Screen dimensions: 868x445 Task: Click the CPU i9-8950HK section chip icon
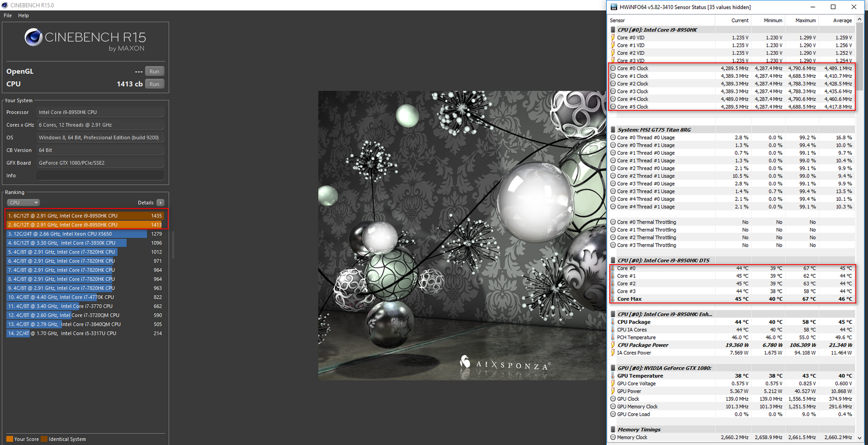pos(613,30)
